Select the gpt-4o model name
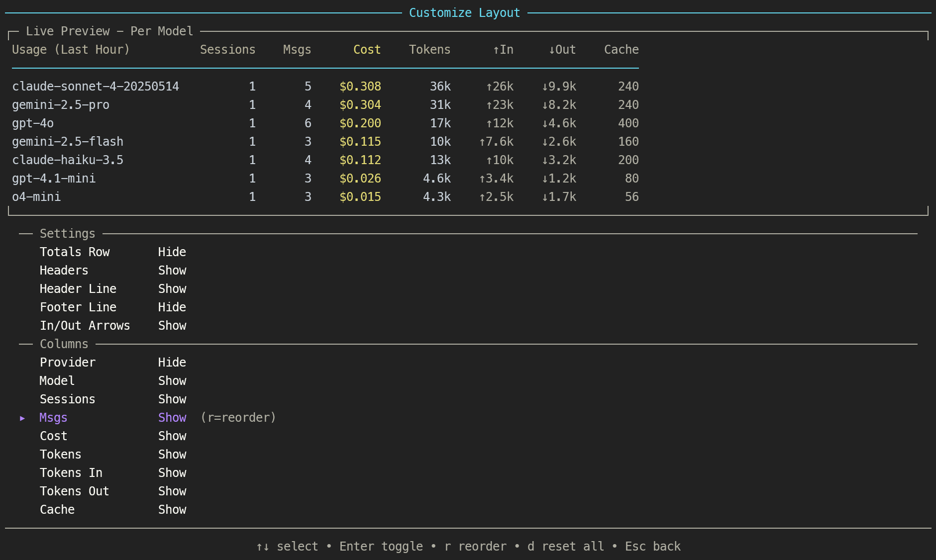The width and height of the screenshot is (936, 560). coord(33,123)
